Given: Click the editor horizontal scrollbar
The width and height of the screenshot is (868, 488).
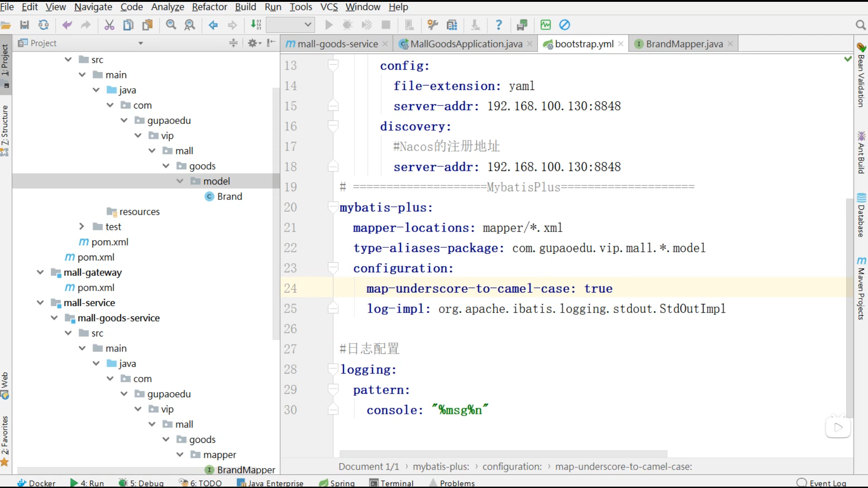Looking at the screenshot, I should (x=503, y=454).
